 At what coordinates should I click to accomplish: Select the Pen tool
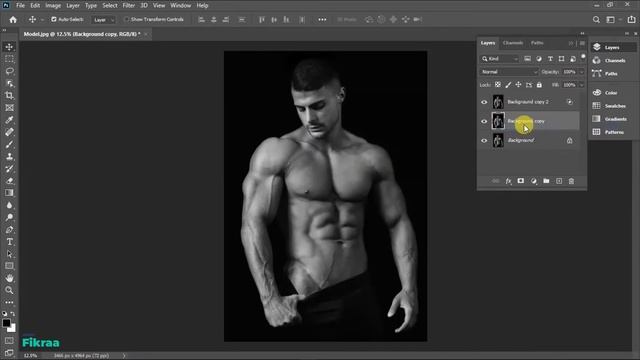coord(9,229)
